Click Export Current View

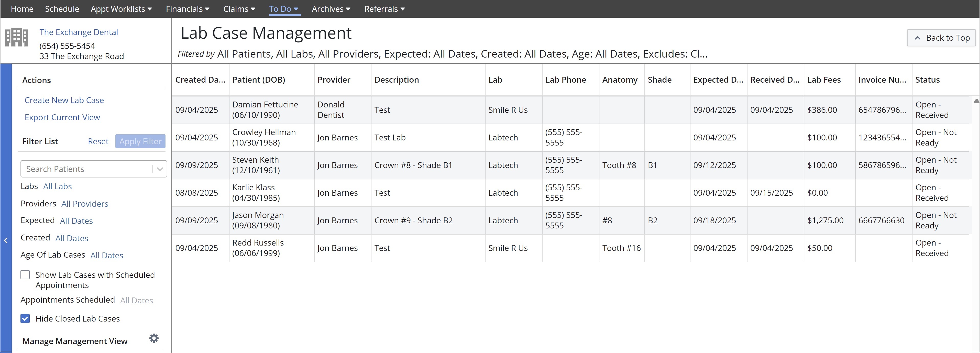point(62,117)
